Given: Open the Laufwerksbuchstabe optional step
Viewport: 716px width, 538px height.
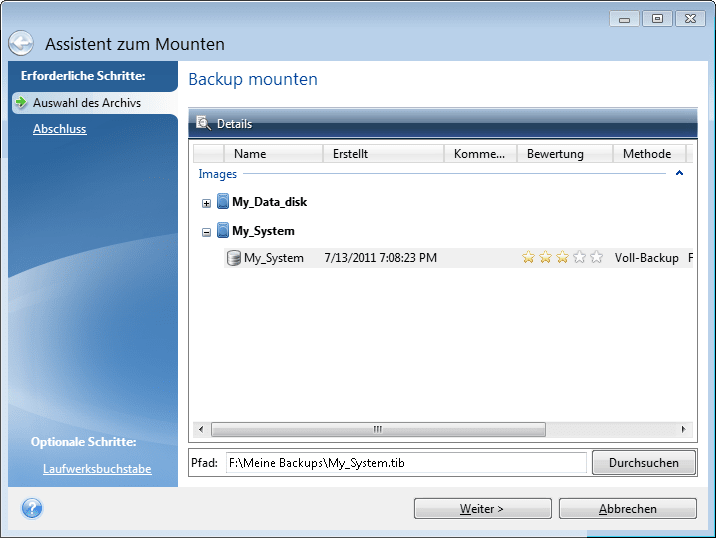Looking at the screenshot, I should point(97,469).
